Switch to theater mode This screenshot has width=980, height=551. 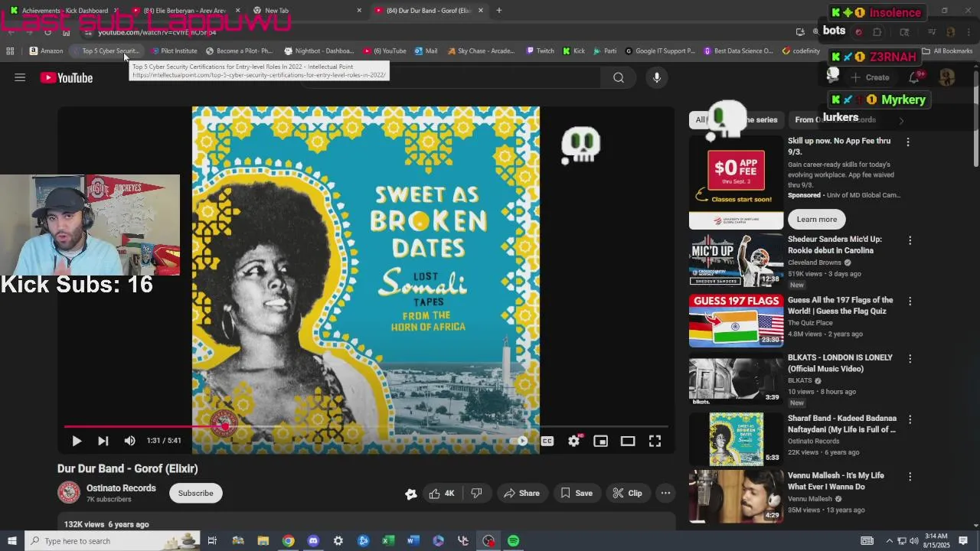[x=628, y=441]
